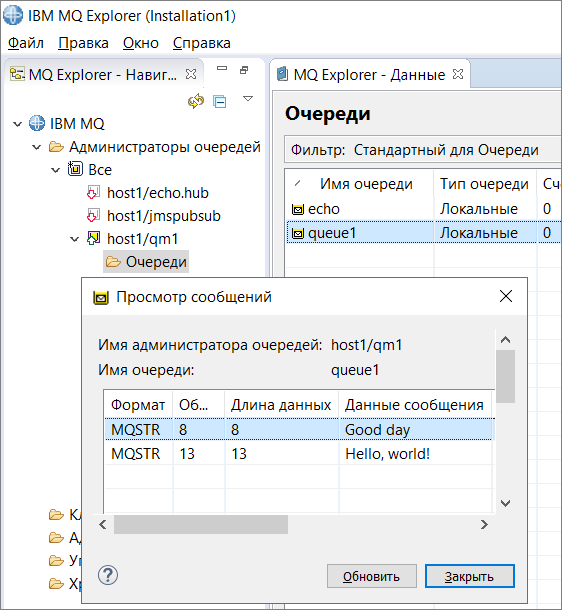Click the horizontal scrollbar left arrow
Screen dimensions: 563x611
pos(103,524)
